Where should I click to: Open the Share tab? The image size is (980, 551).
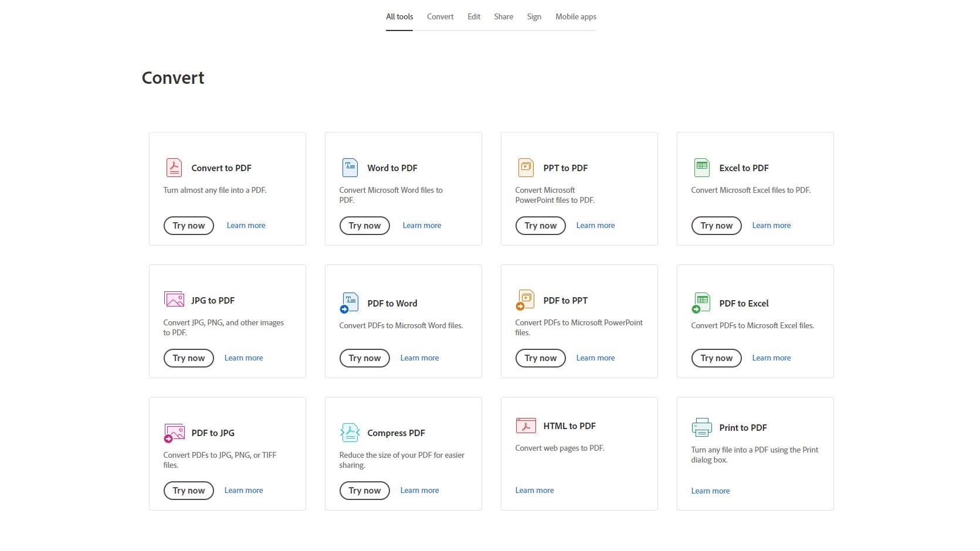click(x=503, y=16)
